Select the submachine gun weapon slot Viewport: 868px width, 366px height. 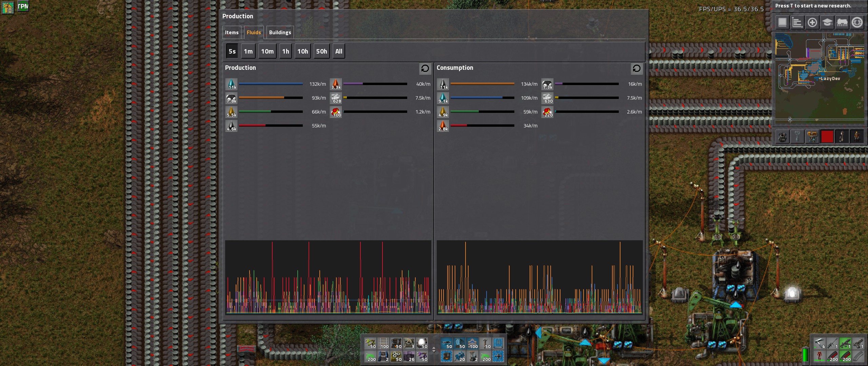tap(845, 343)
